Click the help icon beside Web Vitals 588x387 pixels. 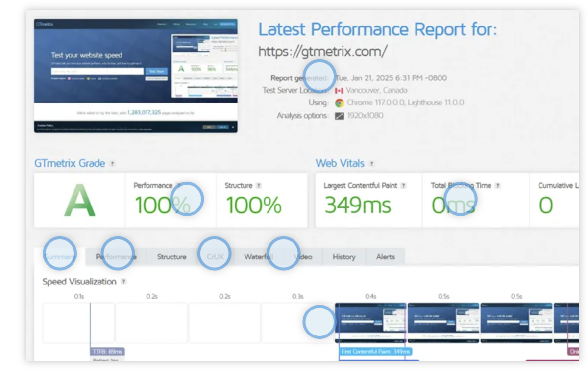(372, 164)
